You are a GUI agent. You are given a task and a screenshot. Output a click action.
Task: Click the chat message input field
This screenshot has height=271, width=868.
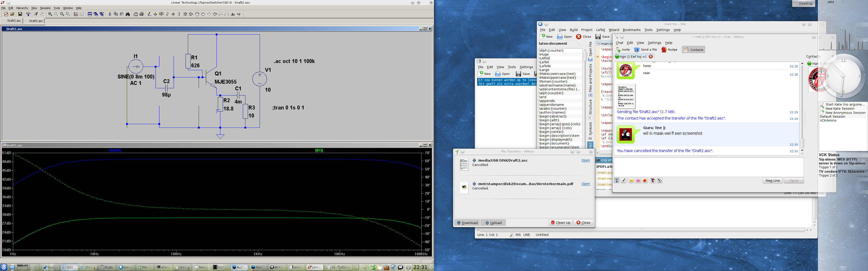(708, 167)
